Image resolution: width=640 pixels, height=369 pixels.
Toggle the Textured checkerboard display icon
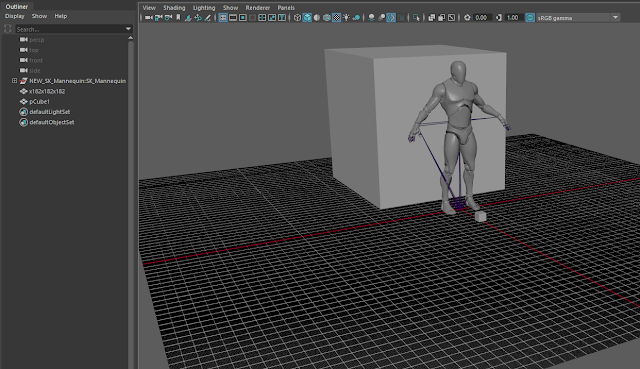pyautogui.click(x=336, y=18)
